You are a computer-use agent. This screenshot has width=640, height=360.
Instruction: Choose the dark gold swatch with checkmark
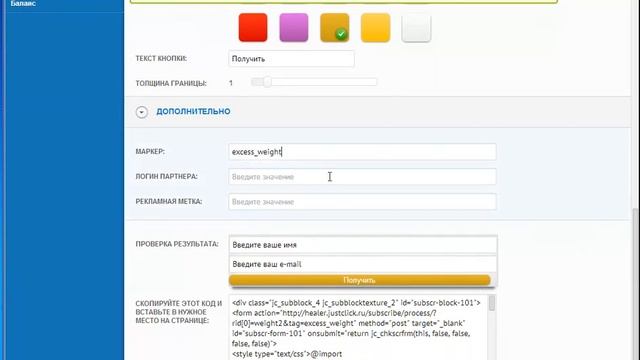(x=335, y=27)
